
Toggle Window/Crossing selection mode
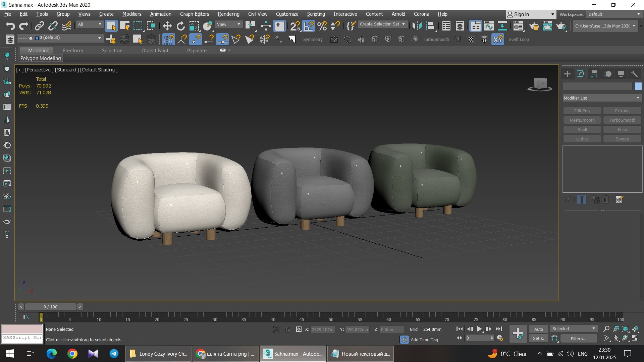[x=151, y=26]
